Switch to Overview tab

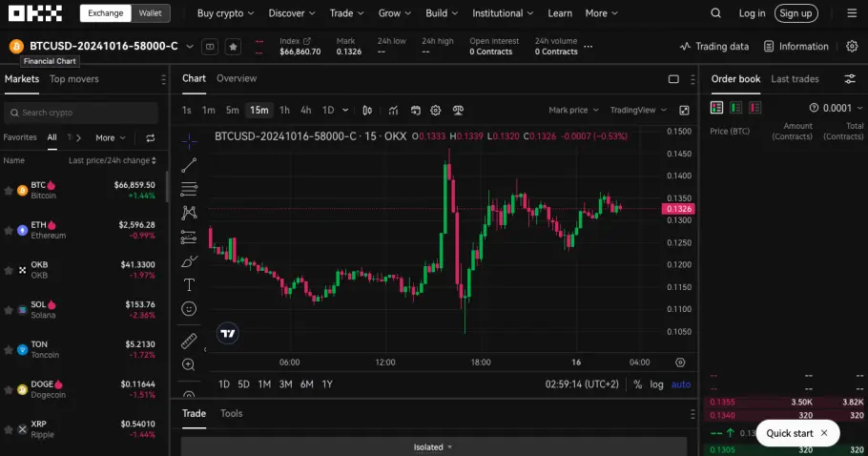[237, 78]
